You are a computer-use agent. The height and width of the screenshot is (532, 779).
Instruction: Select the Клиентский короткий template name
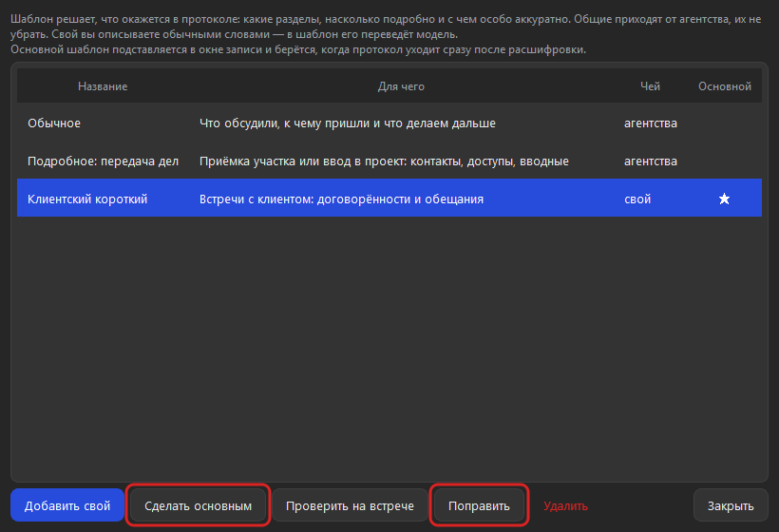click(x=87, y=199)
